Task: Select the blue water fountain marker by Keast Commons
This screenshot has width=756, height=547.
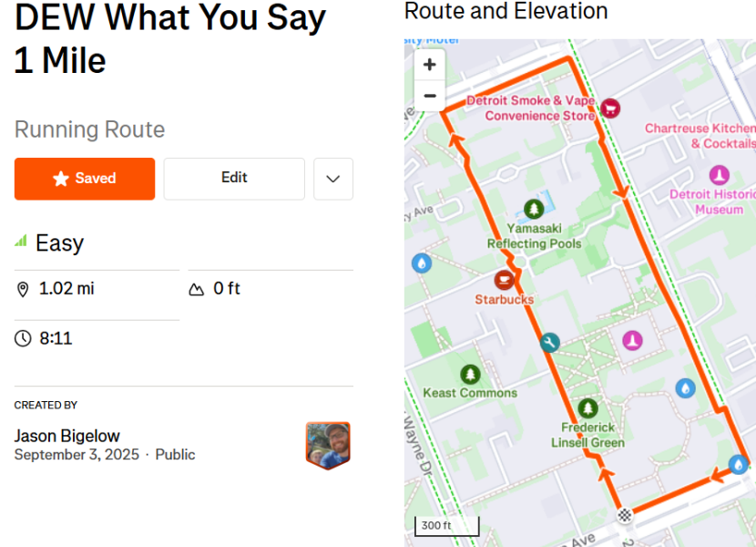Action: pos(422,263)
